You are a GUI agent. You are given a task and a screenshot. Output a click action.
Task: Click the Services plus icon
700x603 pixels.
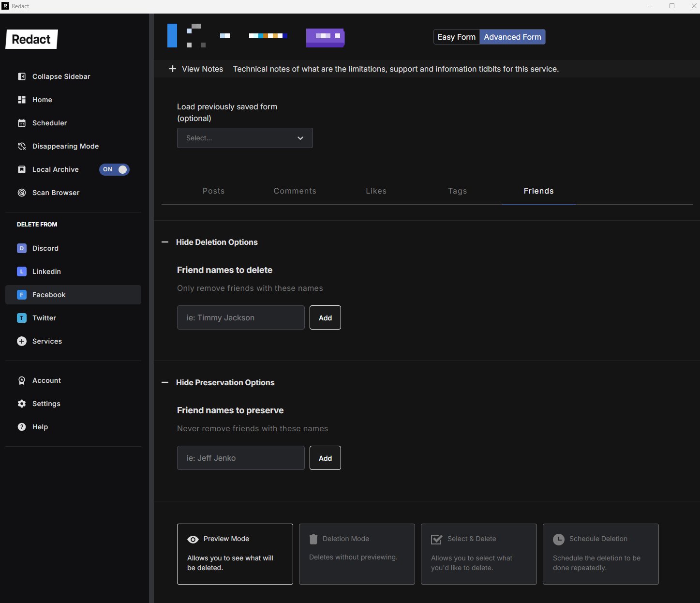click(x=22, y=341)
